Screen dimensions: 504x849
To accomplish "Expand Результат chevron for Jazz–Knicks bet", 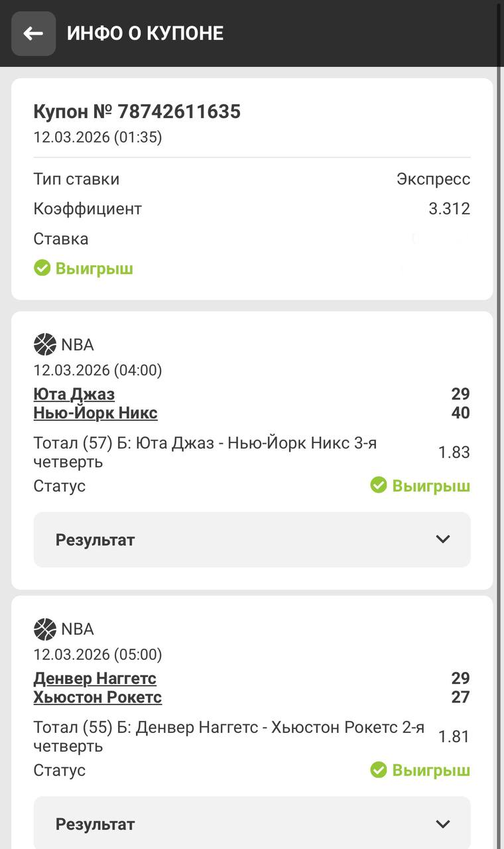I will pos(443,539).
